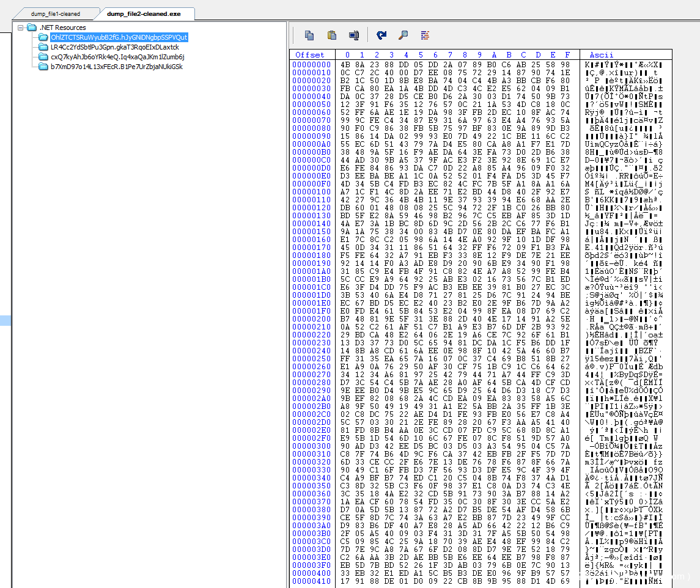The height and width of the screenshot is (588, 700).
Task: Click the Offset column header
Action: [x=310, y=55]
